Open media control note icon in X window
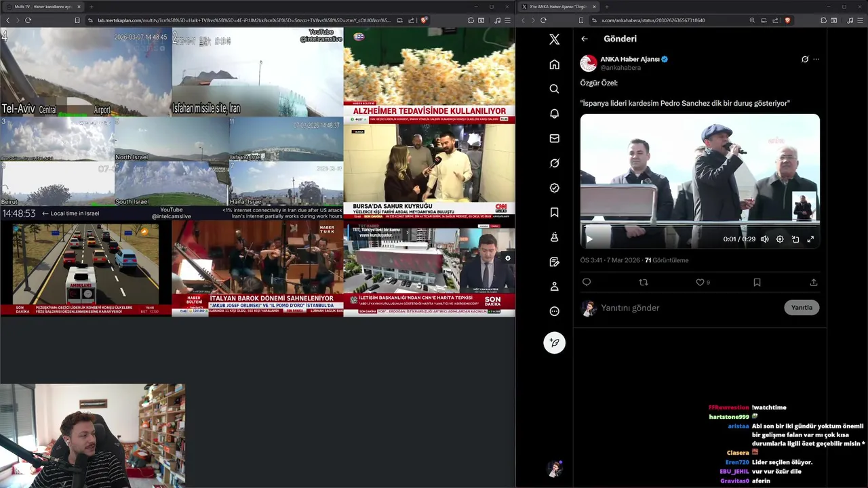 [x=850, y=20]
